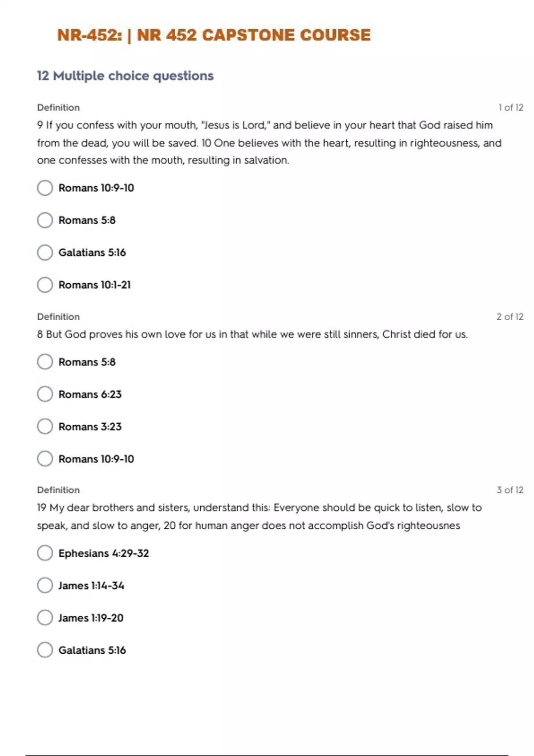This screenshot has height=756, width=534.
Task: Pick the Romans 3:23 answer option
Action: pos(45,426)
